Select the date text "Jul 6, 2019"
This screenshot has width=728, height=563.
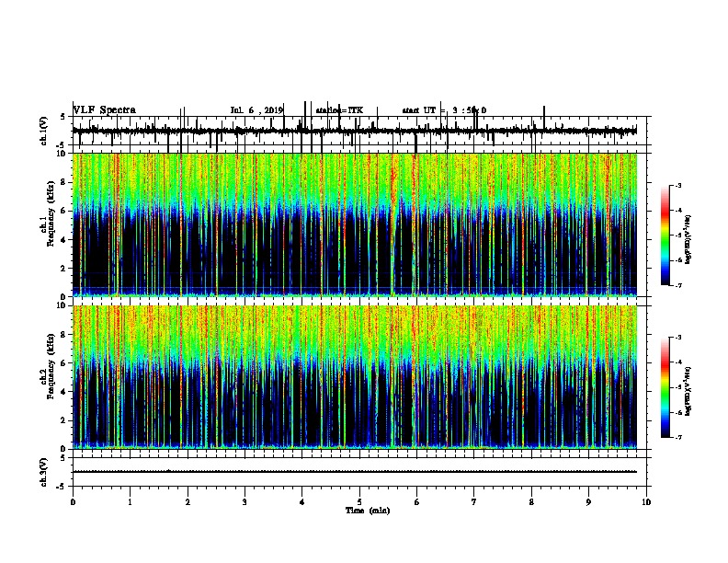[256, 110]
